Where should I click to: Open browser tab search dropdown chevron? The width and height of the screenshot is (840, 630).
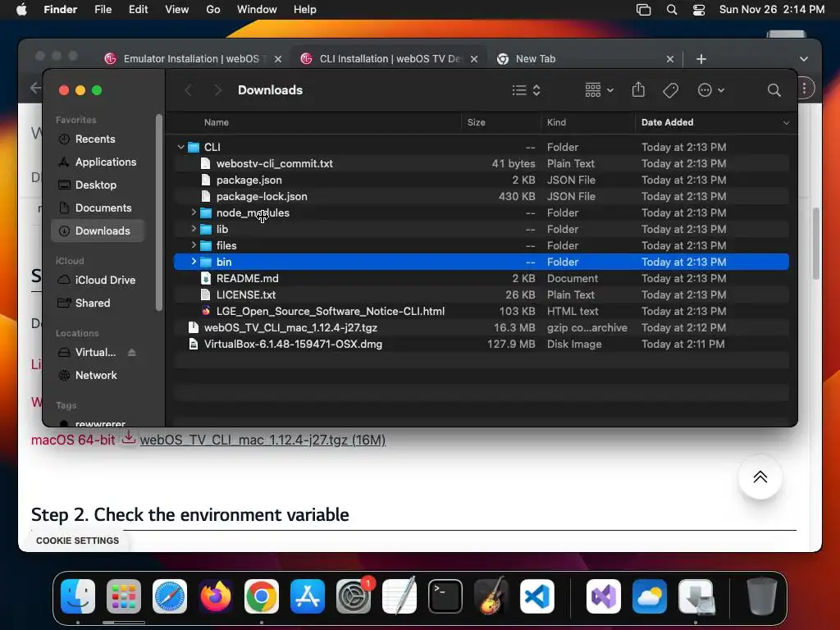tap(804, 59)
